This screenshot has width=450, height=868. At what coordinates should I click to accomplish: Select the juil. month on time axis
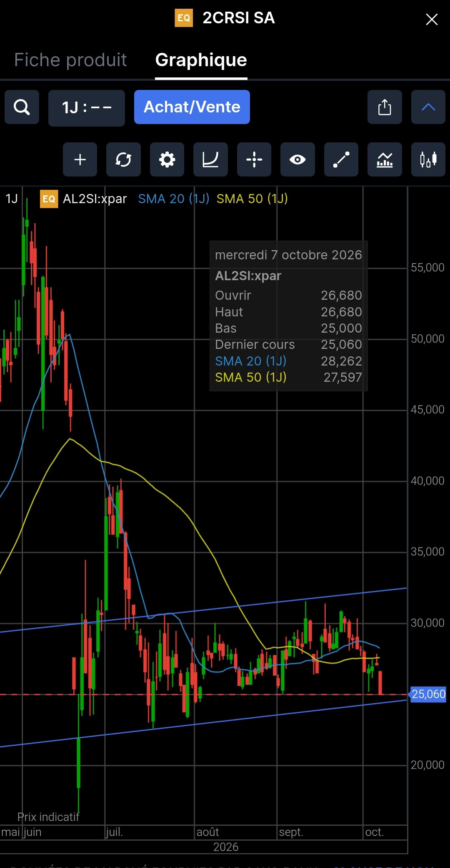[x=114, y=832]
